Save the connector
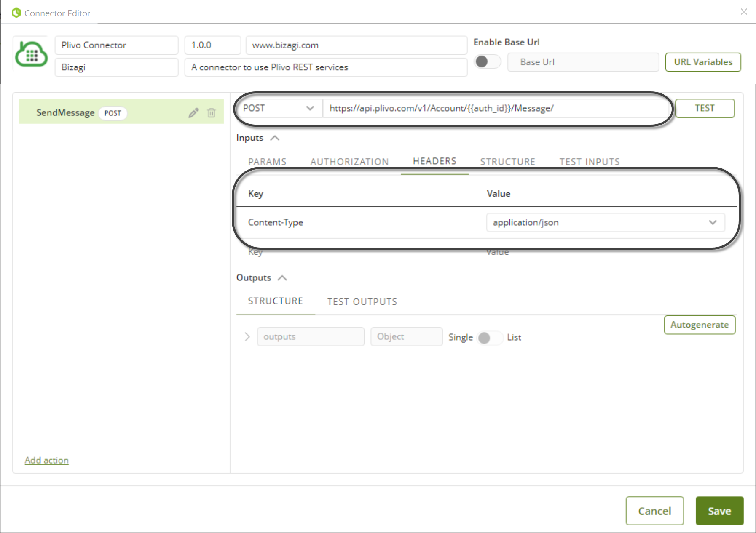The height and width of the screenshot is (533, 756). click(719, 511)
